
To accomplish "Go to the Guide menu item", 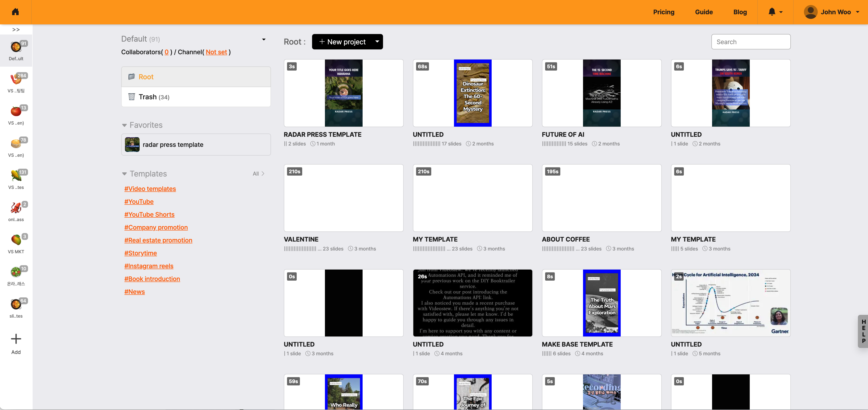I will [x=704, y=12].
